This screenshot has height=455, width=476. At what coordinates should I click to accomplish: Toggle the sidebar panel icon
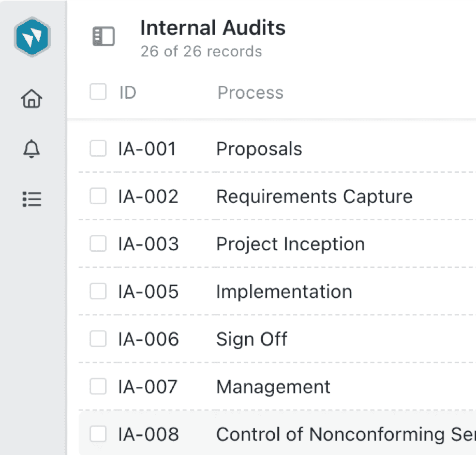coord(103,36)
